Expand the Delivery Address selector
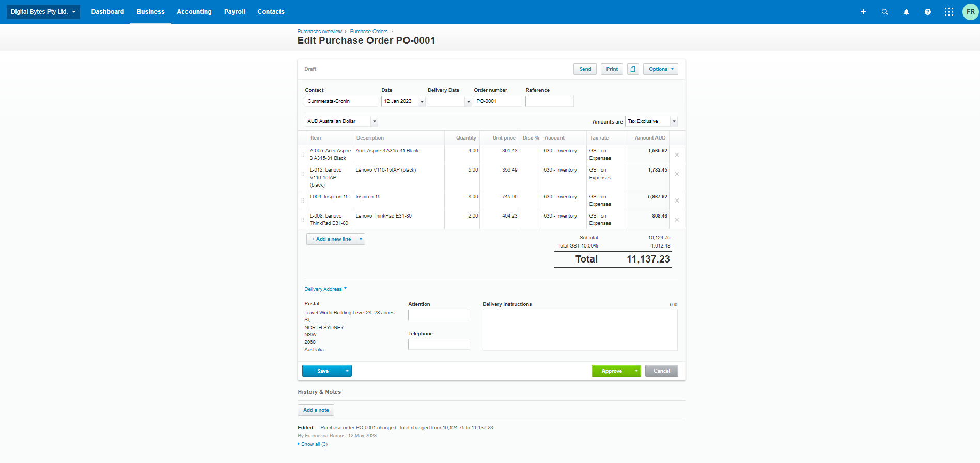The height and width of the screenshot is (463, 980). (325, 289)
